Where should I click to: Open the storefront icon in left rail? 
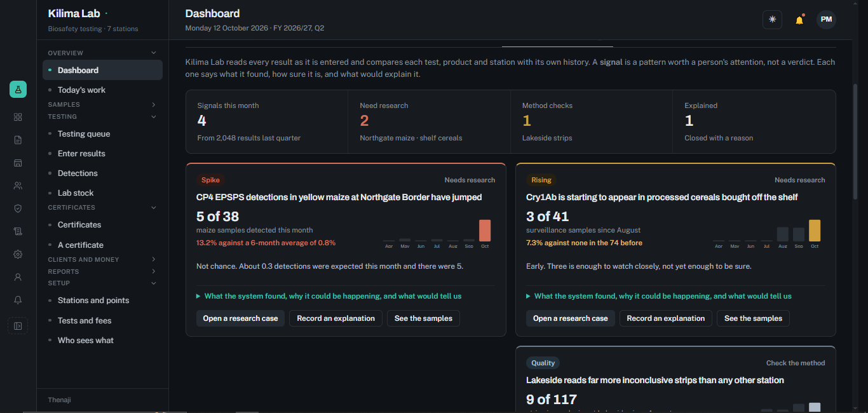coord(18,163)
